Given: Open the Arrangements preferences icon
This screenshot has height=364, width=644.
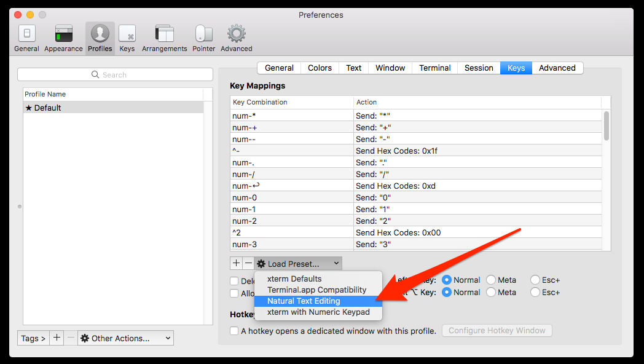Looking at the screenshot, I should (164, 38).
